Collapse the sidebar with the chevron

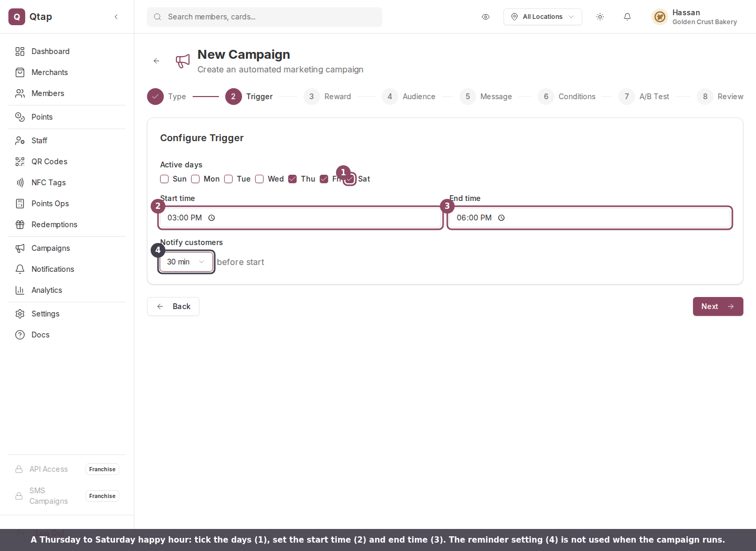coord(116,17)
